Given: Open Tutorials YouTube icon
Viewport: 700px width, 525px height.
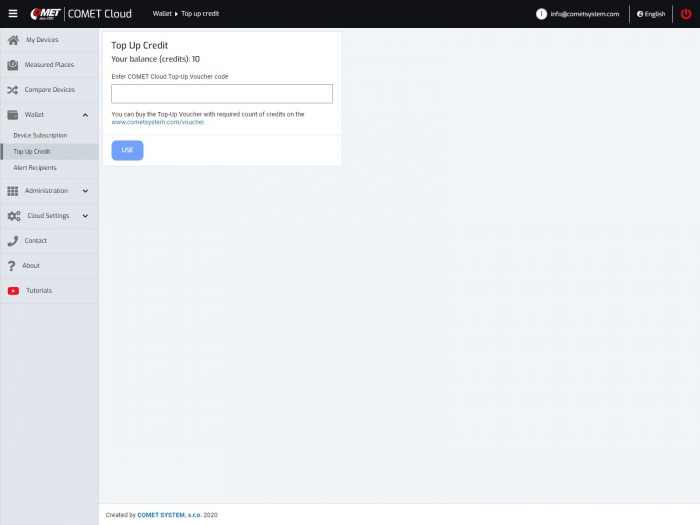Looking at the screenshot, I should tap(13, 291).
